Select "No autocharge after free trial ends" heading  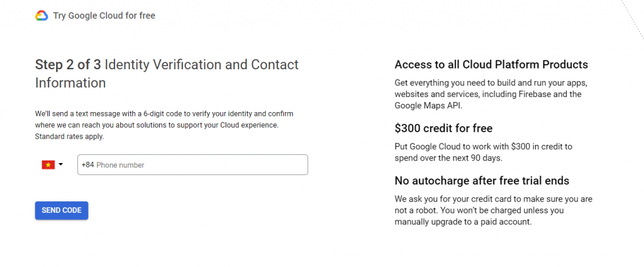point(482,181)
